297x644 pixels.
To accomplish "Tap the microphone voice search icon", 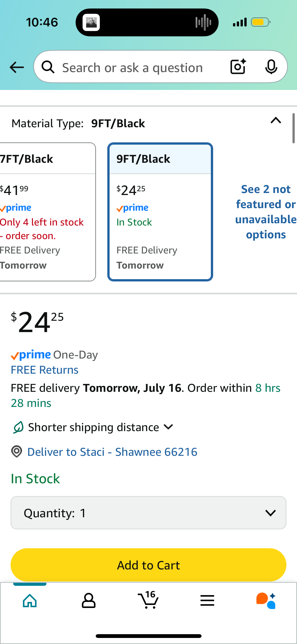I will [271, 67].
